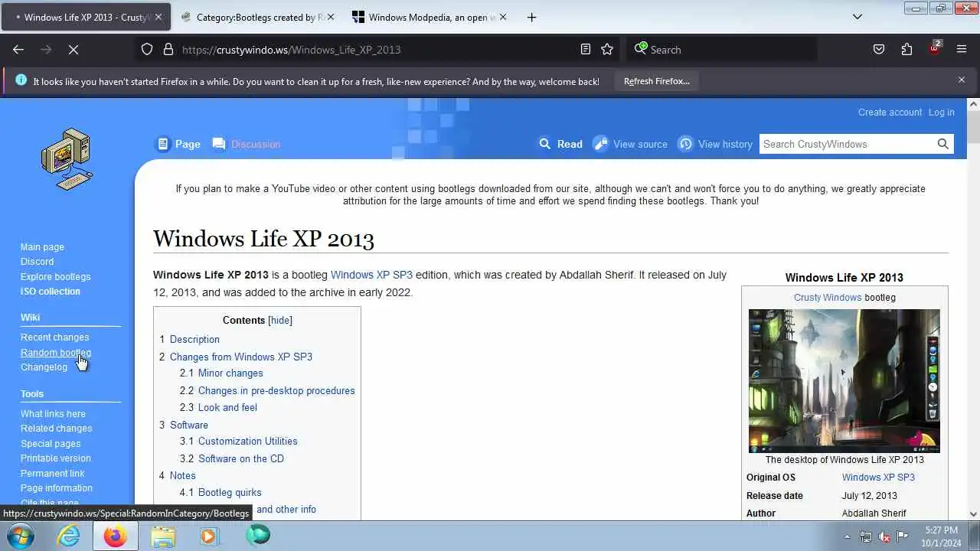
Task: Jump to Changes from Windows XP SP3
Action: click(241, 357)
